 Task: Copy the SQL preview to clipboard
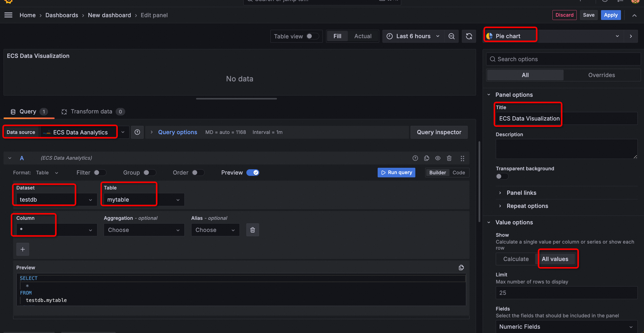click(461, 268)
